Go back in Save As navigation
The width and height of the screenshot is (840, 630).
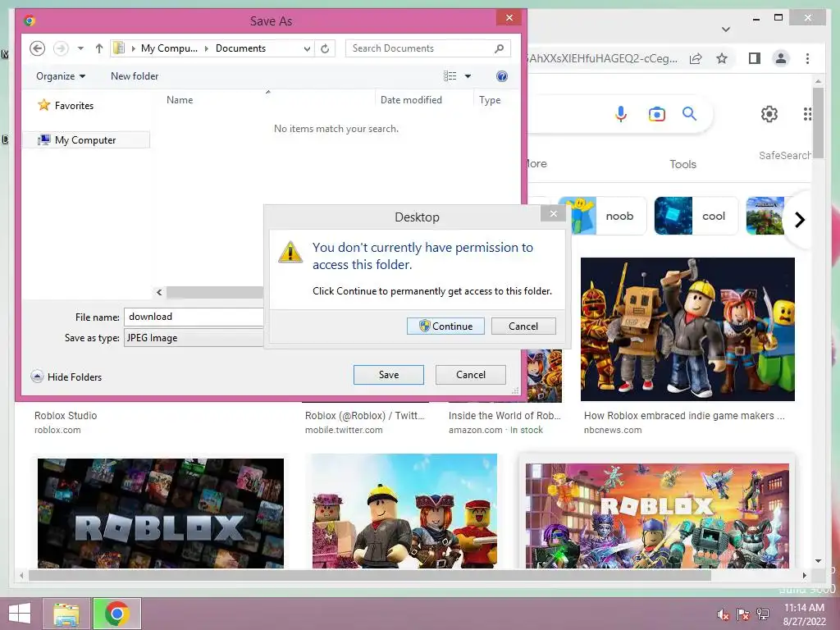pos(37,48)
